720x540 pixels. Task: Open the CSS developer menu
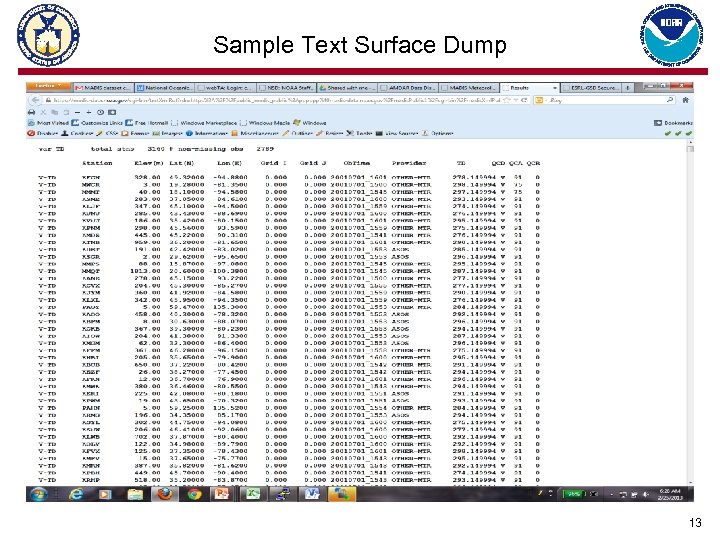[107, 133]
